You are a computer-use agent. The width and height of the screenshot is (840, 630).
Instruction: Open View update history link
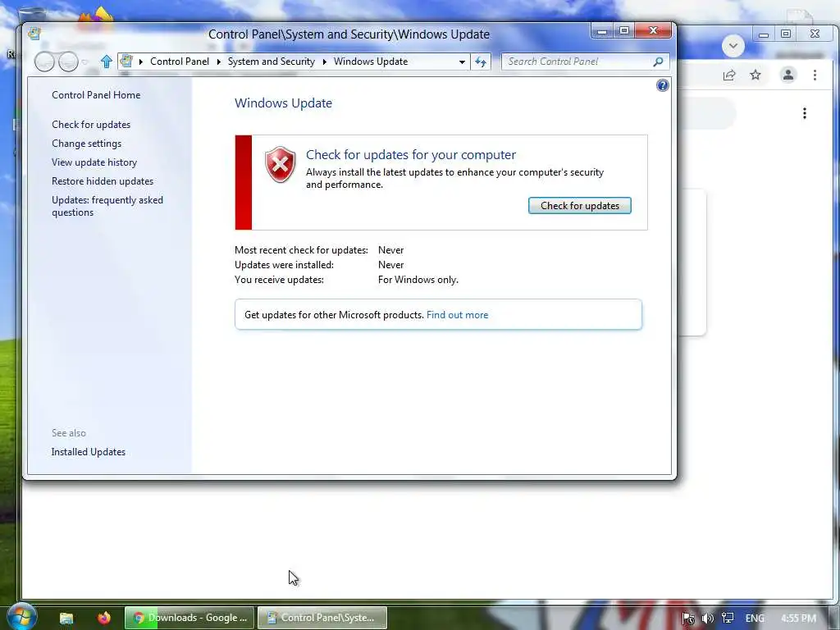pyautogui.click(x=94, y=162)
